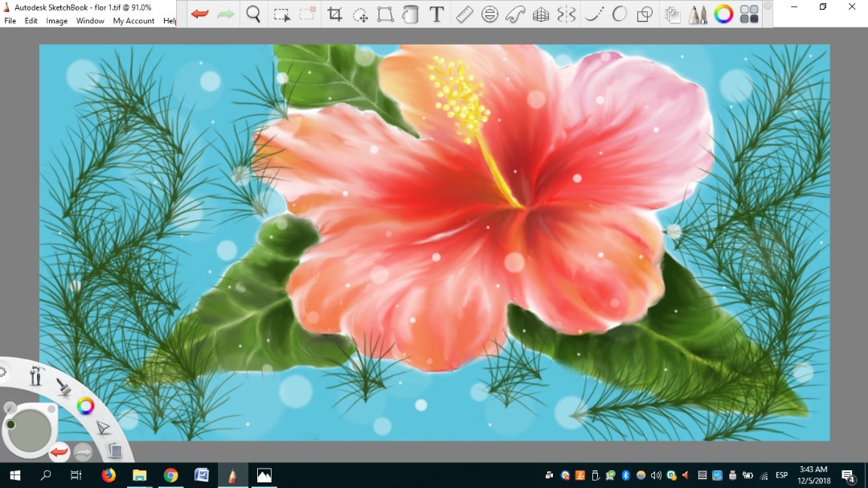868x488 pixels.
Task: Select the Crop tool
Action: pyautogui.click(x=334, y=14)
